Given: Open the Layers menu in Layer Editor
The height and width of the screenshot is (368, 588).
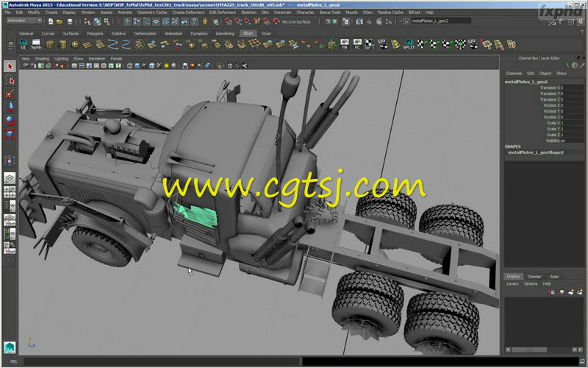Looking at the screenshot, I should tap(512, 284).
